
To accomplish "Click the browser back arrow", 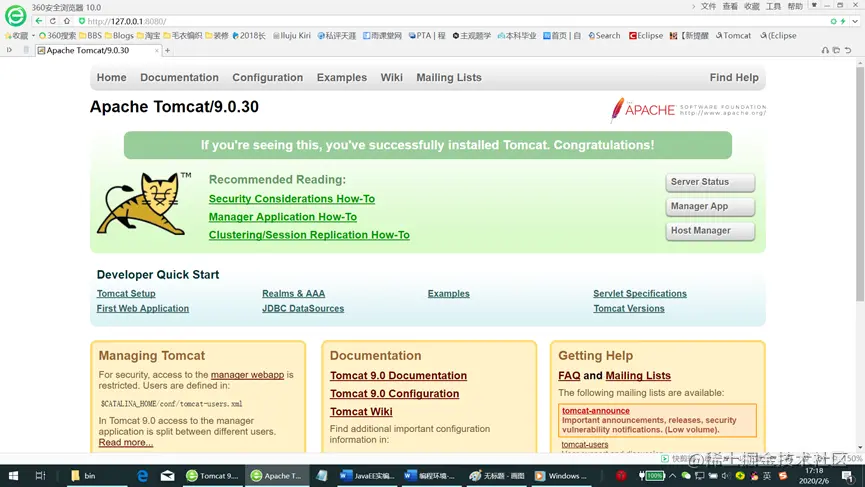I will click(x=39, y=21).
